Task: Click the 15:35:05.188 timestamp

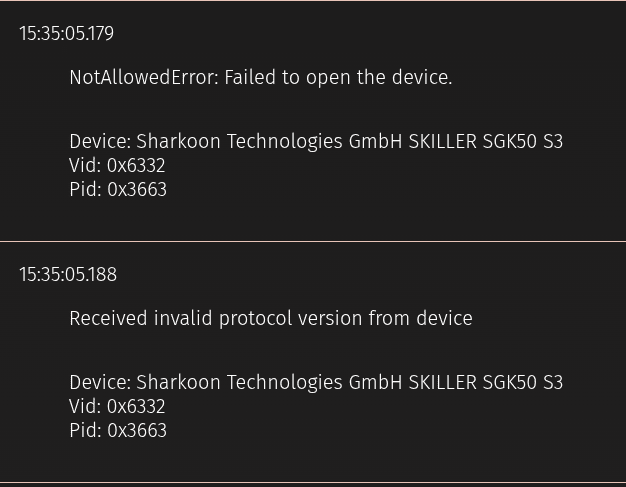Action: click(66, 275)
